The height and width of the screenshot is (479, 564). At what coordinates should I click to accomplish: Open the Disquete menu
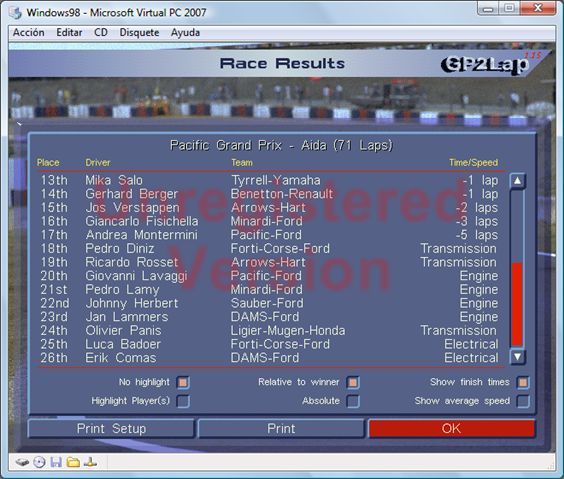(x=139, y=33)
